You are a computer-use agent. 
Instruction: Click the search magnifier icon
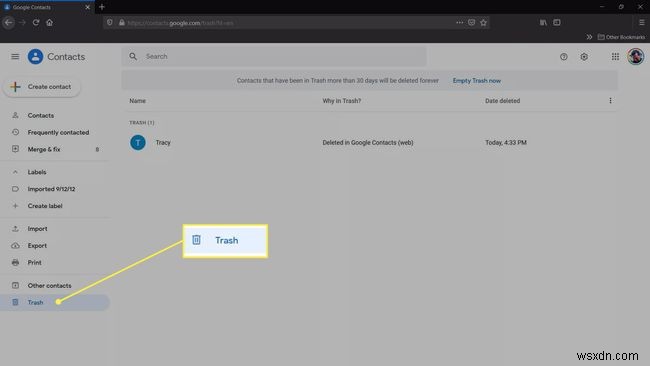coord(133,56)
